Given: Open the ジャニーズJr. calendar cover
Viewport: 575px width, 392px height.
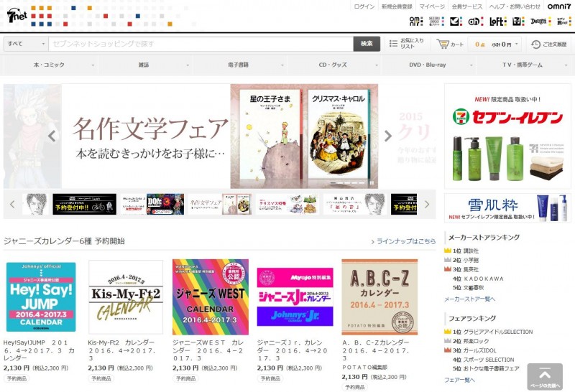Looking at the screenshot, I should 295,297.
